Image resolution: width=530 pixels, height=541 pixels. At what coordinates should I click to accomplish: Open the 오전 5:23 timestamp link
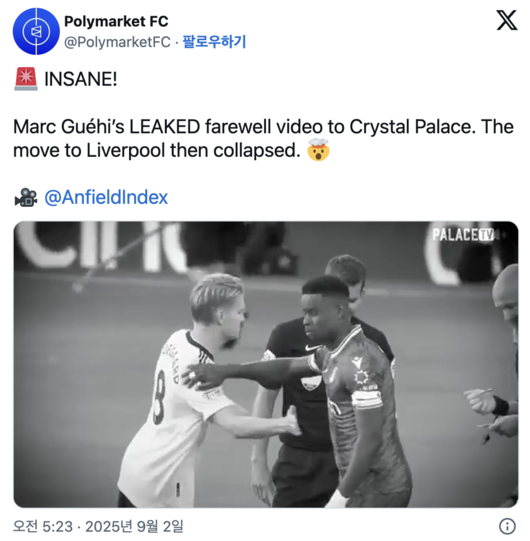(43, 527)
